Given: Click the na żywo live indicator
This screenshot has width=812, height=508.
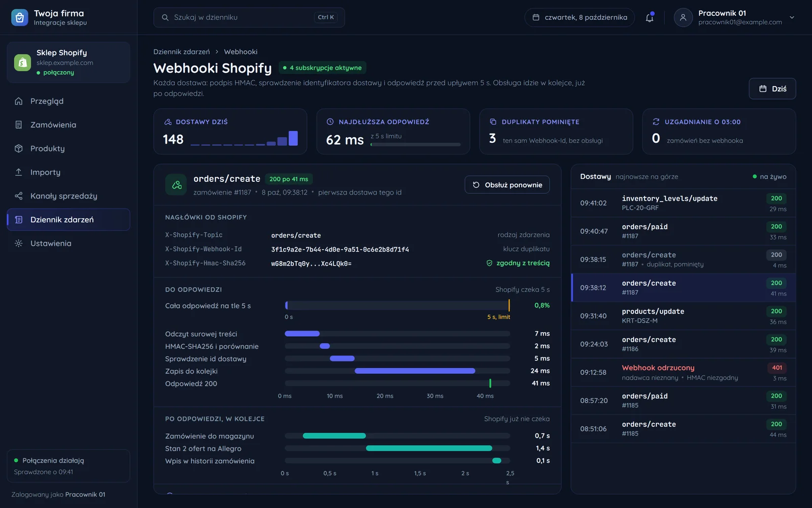Looking at the screenshot, I should [x=769, y=177].
